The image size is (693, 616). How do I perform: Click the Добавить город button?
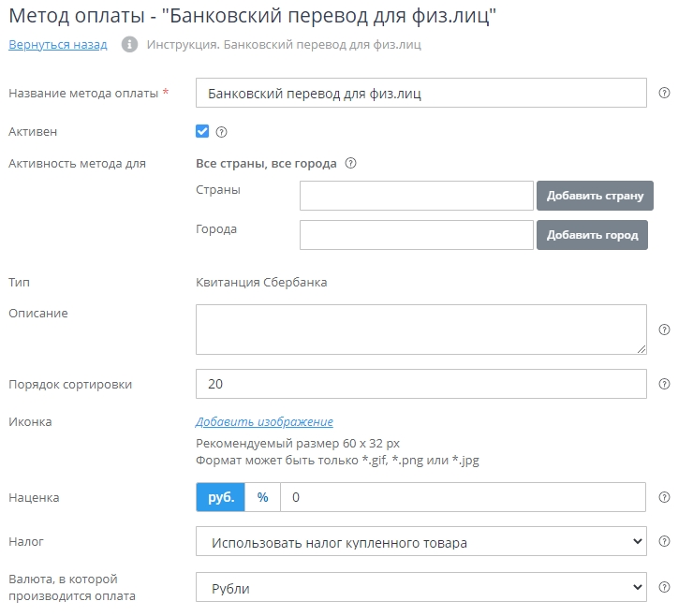(x=592, y=235)
